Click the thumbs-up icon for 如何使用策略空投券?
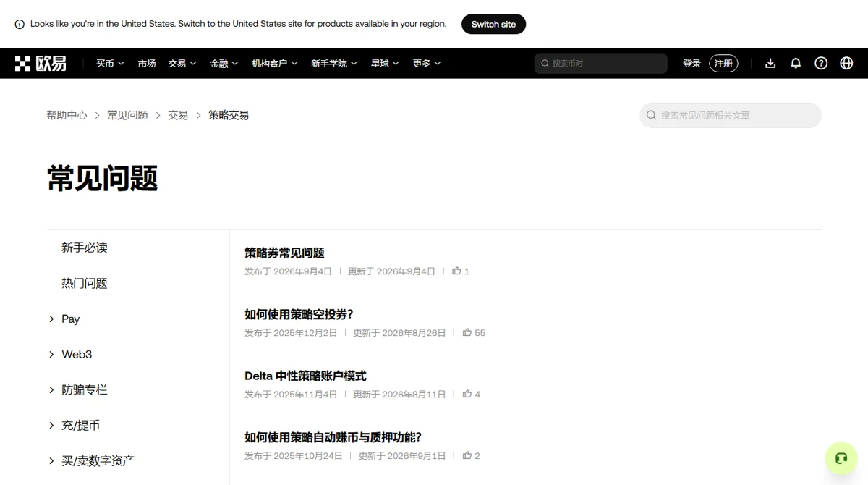 (x=467, y=333)
